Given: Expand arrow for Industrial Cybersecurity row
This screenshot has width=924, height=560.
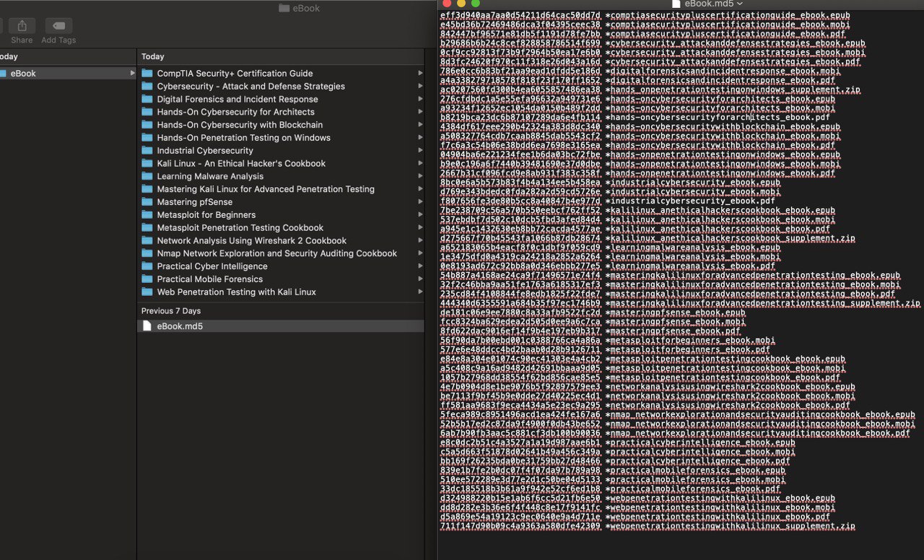Looking at the screenshot, I should coord(421,151).
